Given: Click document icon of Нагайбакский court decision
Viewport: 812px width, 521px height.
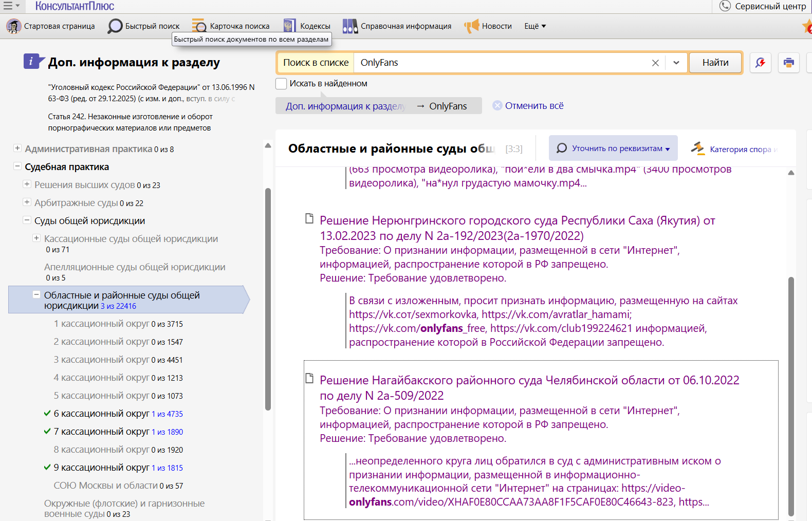Looking at the screenshot, I should coord(309,378).
